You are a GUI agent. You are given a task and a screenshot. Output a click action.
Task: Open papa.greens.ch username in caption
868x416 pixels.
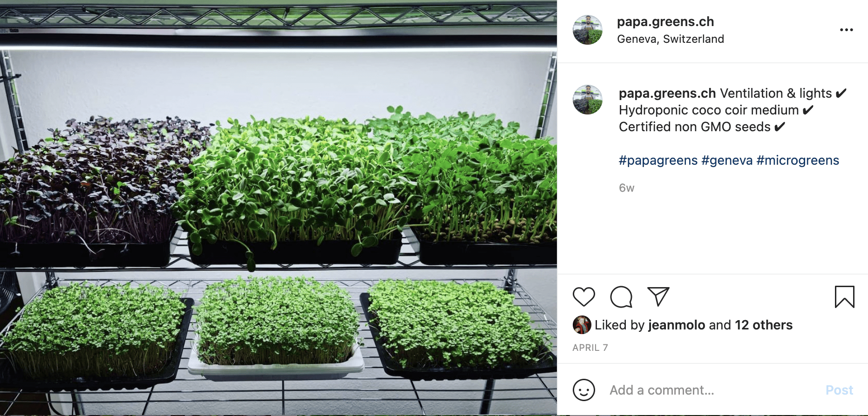point(667,94)
